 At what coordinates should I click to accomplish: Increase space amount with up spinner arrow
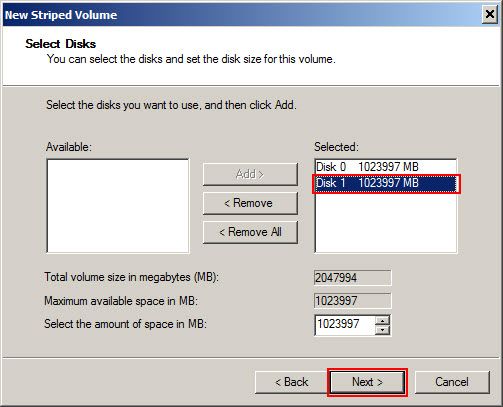point(382,321)
